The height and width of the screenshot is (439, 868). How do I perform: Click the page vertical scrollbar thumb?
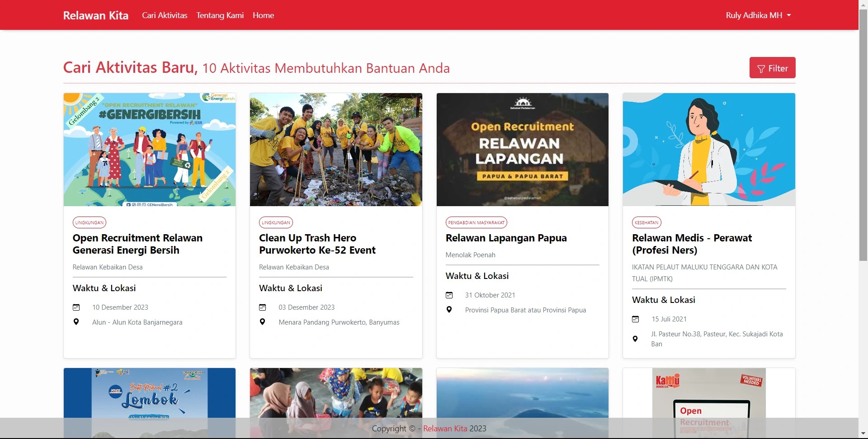863,135
